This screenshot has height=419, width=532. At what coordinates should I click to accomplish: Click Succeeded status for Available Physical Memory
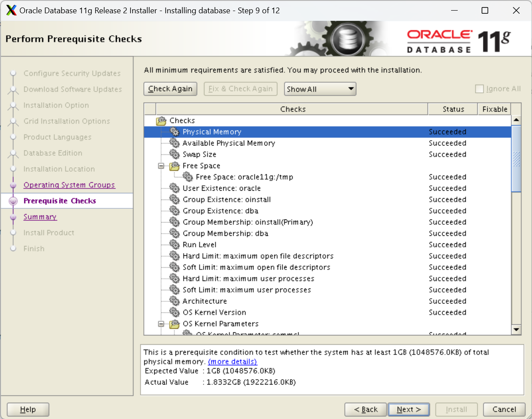(448, 143)
